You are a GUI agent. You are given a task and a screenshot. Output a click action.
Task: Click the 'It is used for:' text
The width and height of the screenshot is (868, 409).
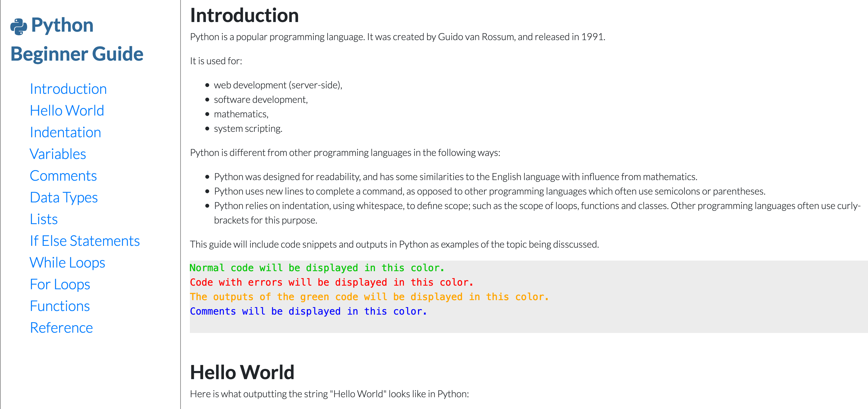[216, 61]
